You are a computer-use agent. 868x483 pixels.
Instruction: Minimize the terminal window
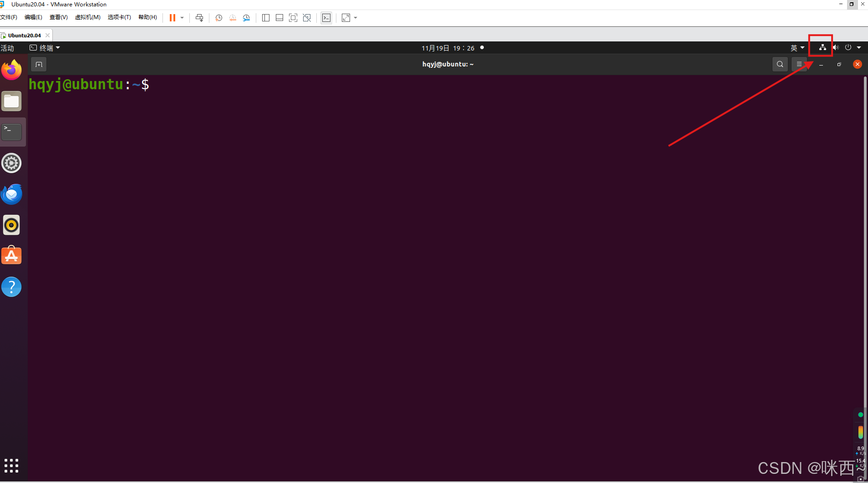tap(821, 65)
